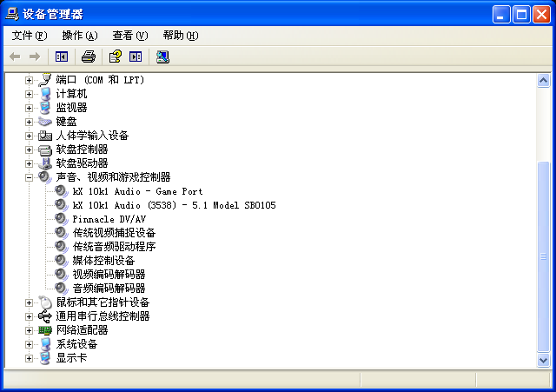Open Properties via the question-mark toolbar icon
The height and width of the screenshot is (392, 556).
(x=116, y=56)
